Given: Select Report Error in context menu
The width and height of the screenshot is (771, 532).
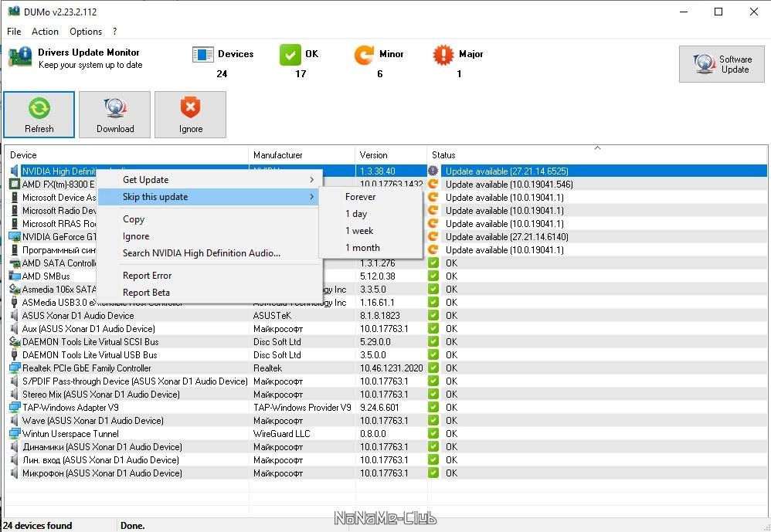Looking at the screenshot, I should click(x=210, y=276).
